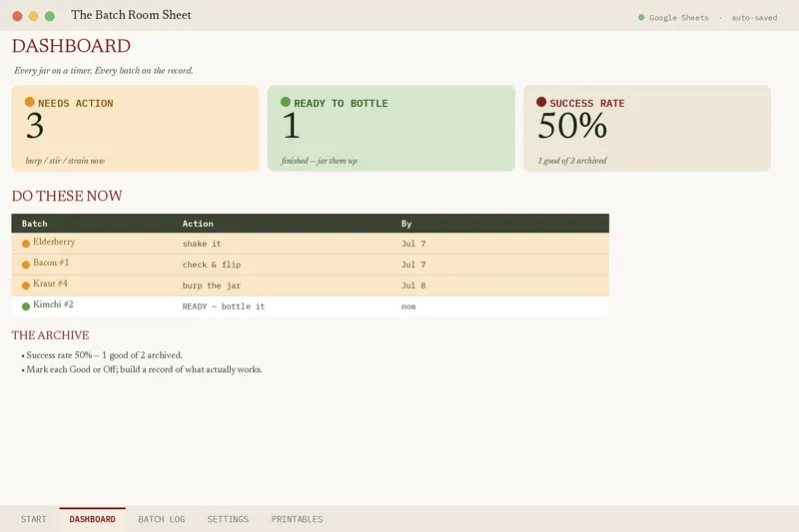Click the 'shake it' action cell
799x532 pixels.
click(x=202, y=244)
